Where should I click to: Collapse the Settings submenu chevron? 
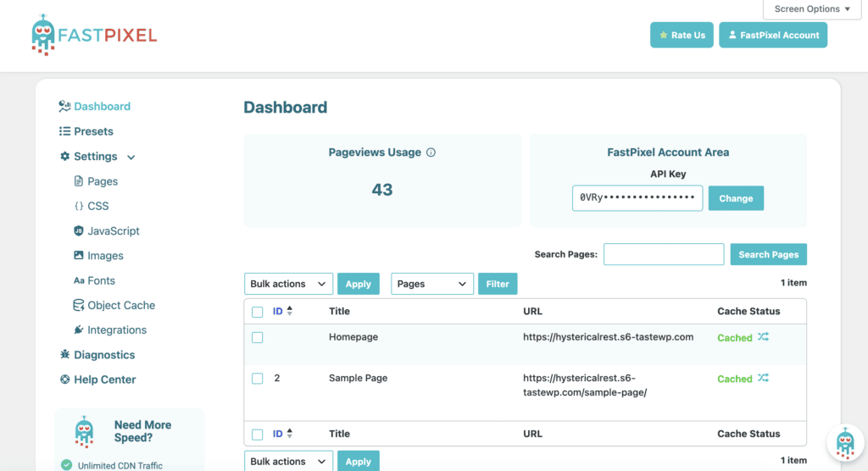131,158
